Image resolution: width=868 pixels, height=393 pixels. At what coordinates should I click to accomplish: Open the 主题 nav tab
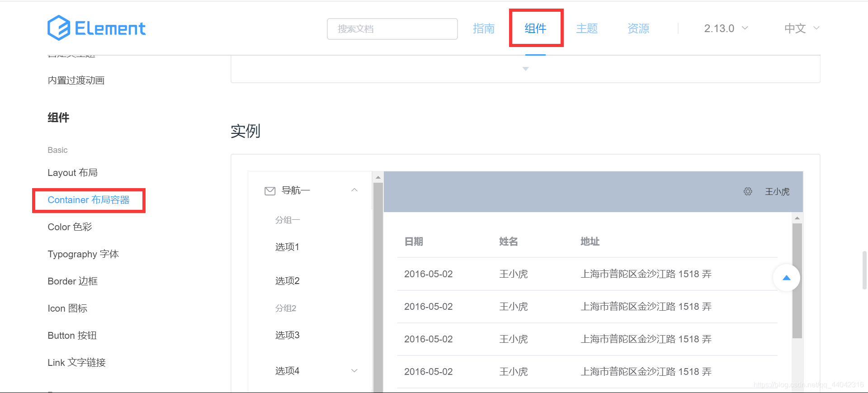point(587,28)
